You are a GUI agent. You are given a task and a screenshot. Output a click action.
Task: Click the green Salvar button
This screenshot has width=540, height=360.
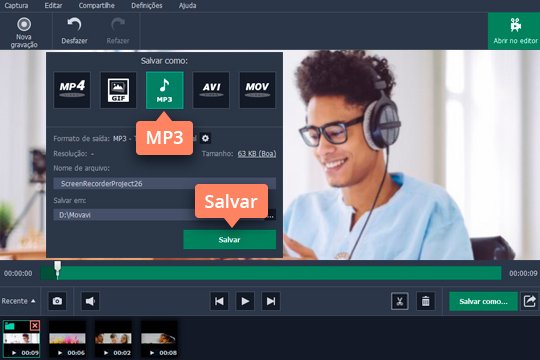point(230,239)
